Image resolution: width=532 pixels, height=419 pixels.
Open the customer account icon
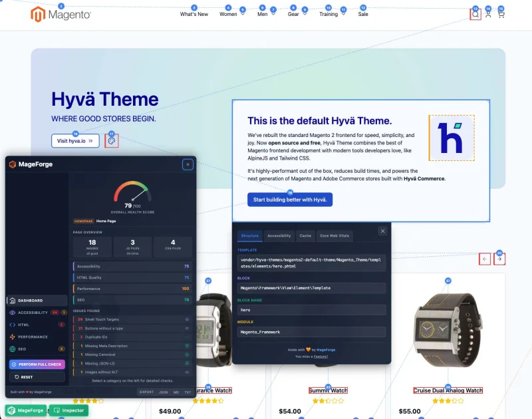click(x=488, y=14)
